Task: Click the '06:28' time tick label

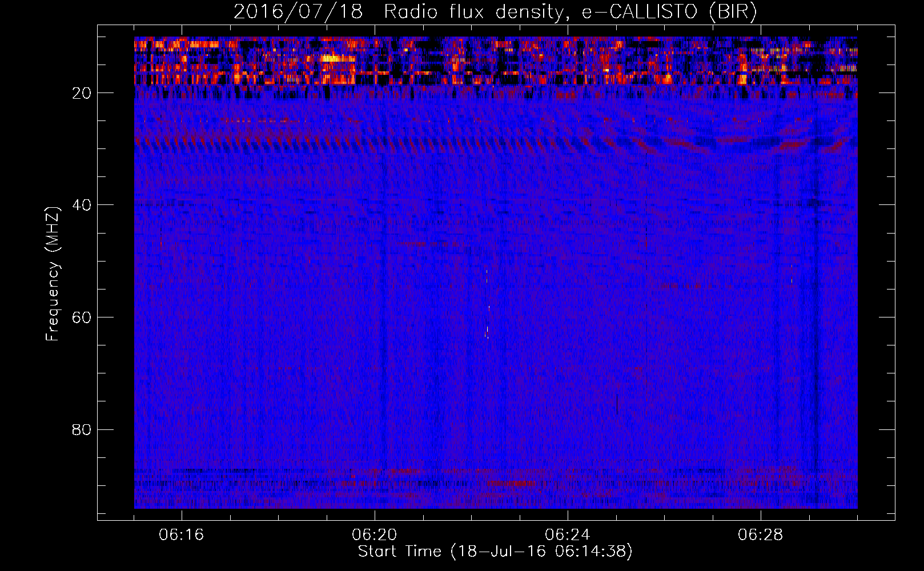Action: click(761, 535)
